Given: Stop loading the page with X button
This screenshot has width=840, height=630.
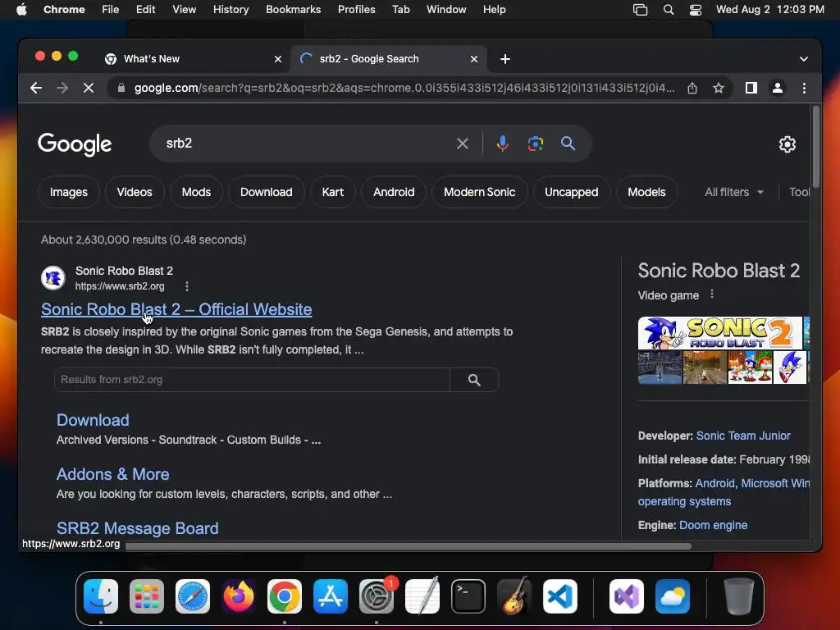Looking at the screenshot, I should [x=89, y=88].
